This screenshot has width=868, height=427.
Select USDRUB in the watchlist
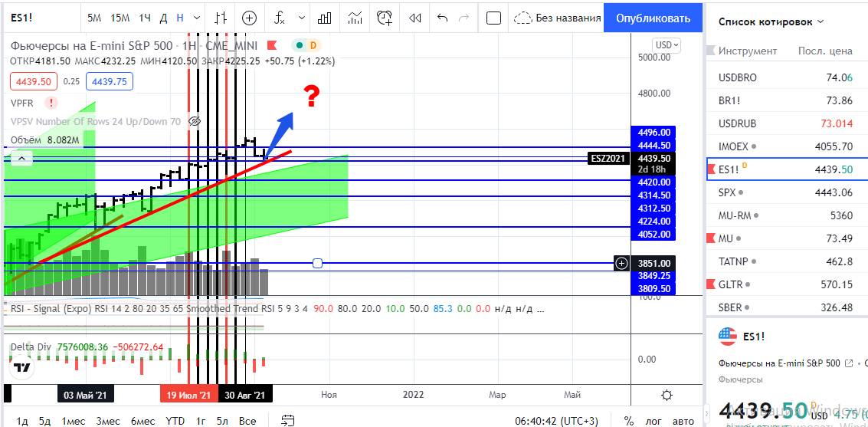tap(788, 123)
